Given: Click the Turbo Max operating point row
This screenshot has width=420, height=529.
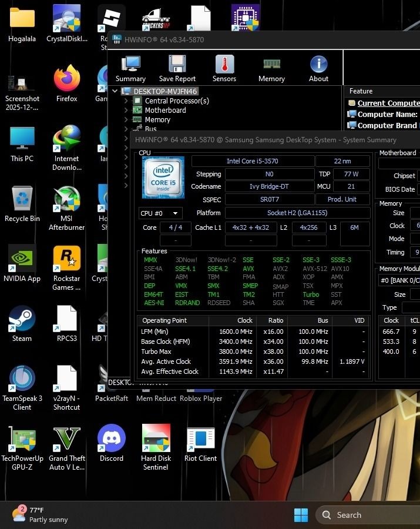Looking at the screenshot, I should click(253, 351).
